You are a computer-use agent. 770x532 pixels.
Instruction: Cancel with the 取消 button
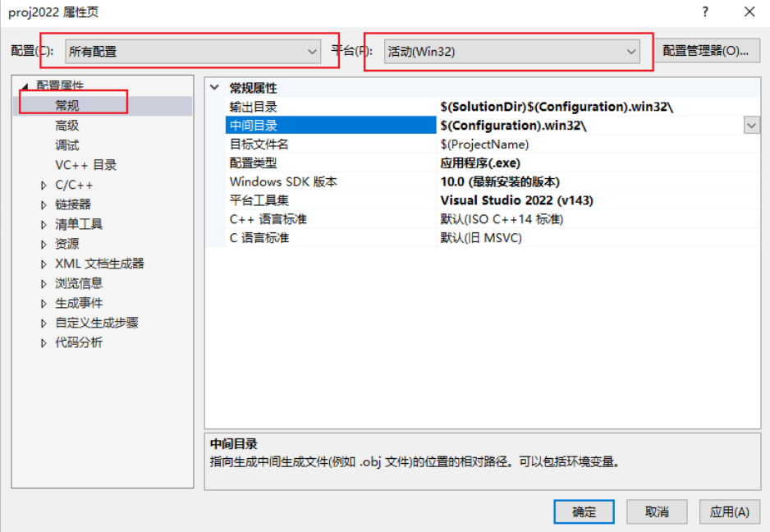click(x=657, y=511)
